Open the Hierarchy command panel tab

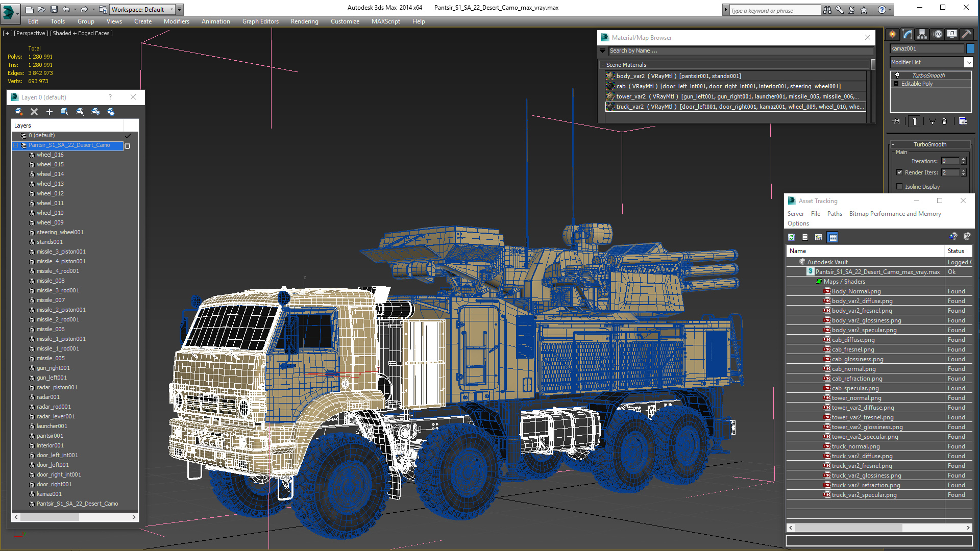[x=922, y=34]
